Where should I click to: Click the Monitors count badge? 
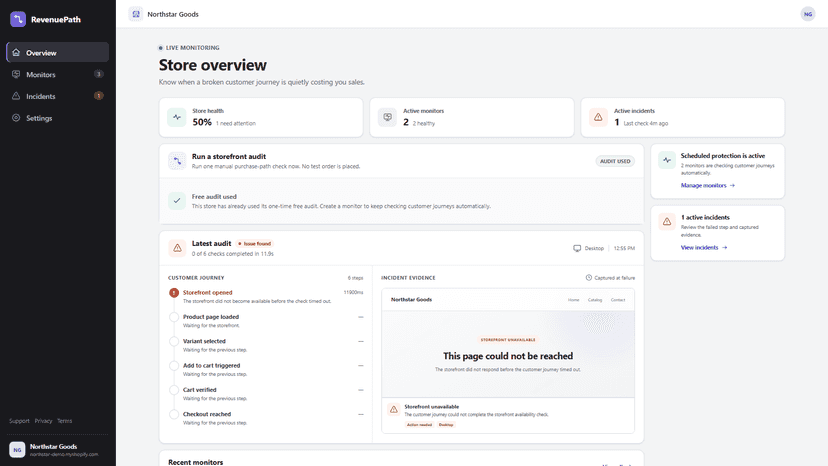coord(98,74)
